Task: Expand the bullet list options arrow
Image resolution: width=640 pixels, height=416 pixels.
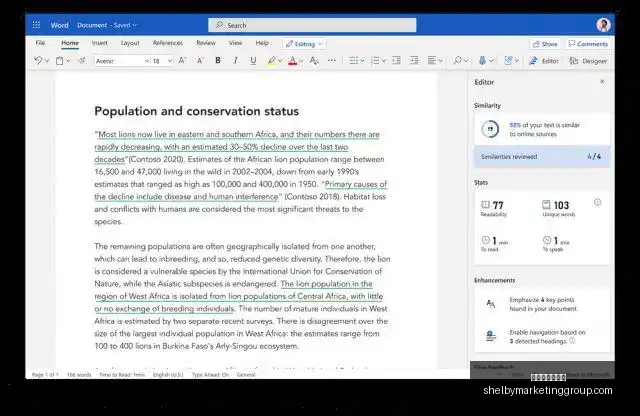Action: click(x=362, y=61)
